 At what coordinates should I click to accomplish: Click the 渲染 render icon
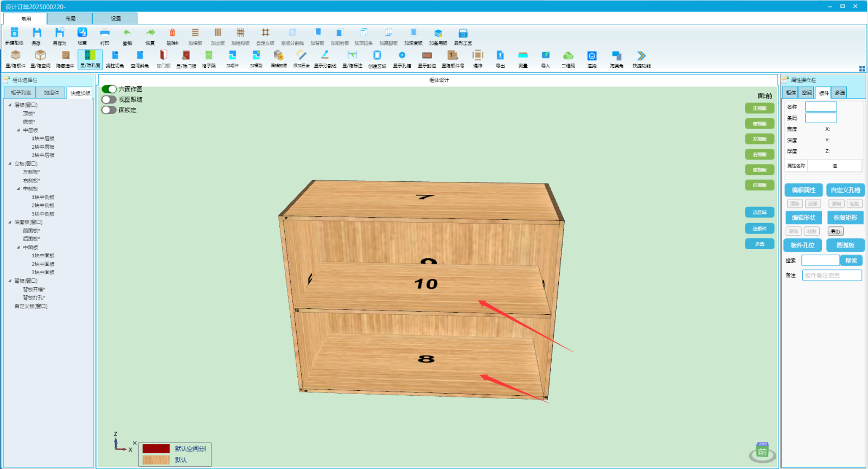pos(592,55)
